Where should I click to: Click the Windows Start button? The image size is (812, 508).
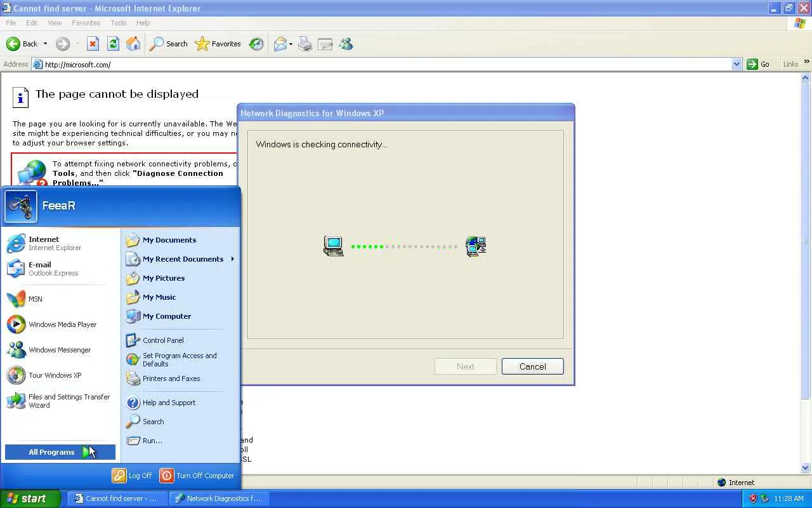click(x=30, y=498)
